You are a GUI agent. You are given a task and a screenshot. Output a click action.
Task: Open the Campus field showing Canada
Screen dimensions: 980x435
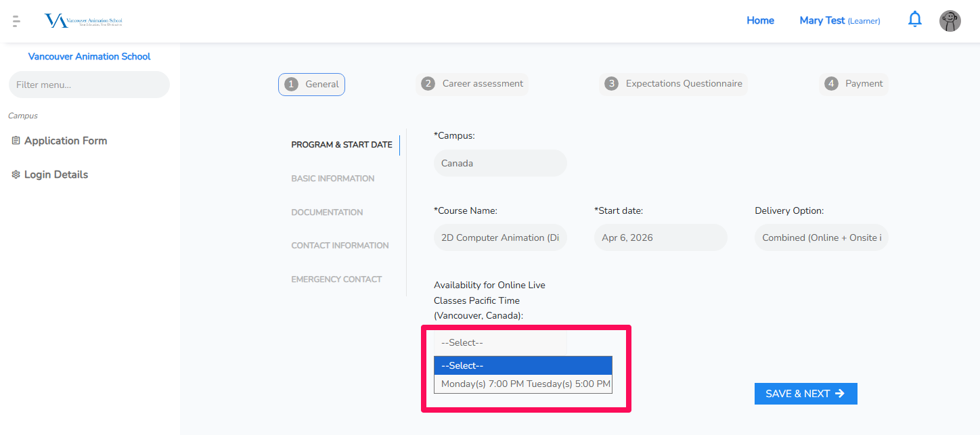tap(500, 163)
